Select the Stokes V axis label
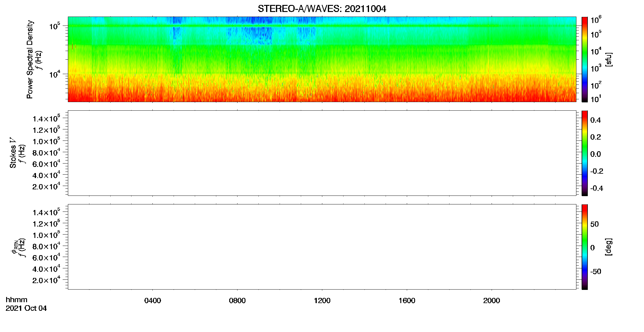Viewport: 644px width, 332px height. click(13, 153)
